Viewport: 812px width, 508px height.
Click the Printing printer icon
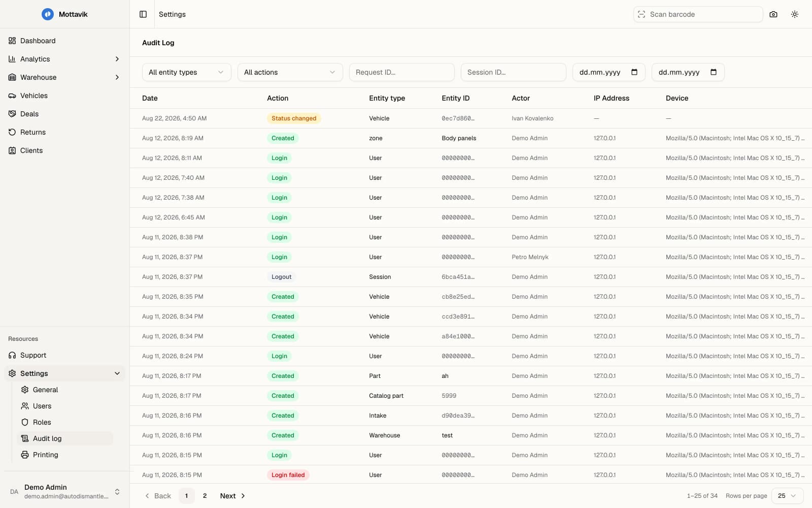pos(25,455)
